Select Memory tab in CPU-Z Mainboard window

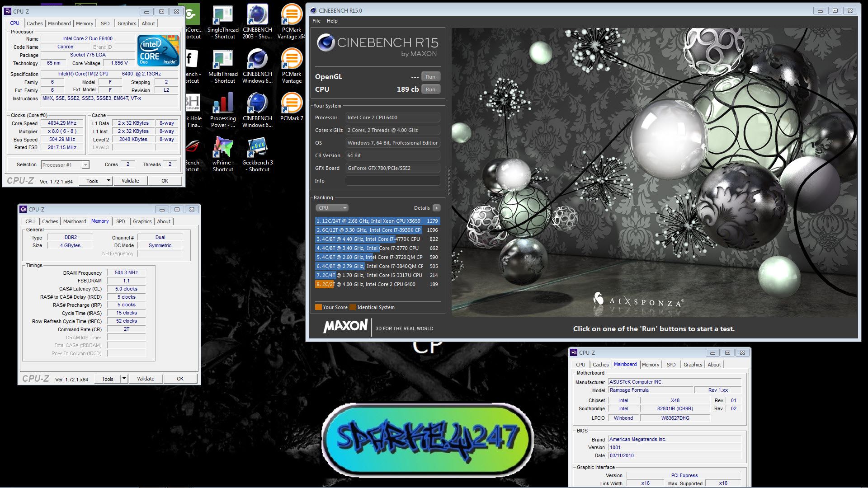651,365
